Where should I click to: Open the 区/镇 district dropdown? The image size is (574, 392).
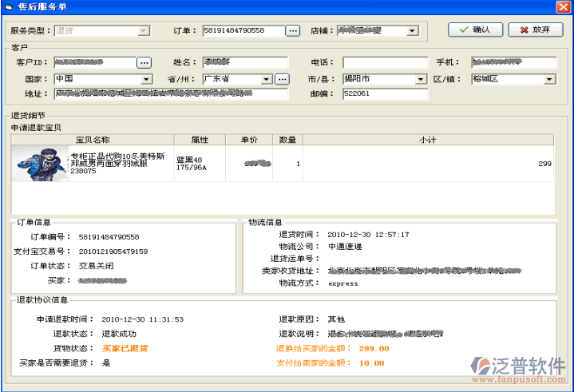pos(550,79)
